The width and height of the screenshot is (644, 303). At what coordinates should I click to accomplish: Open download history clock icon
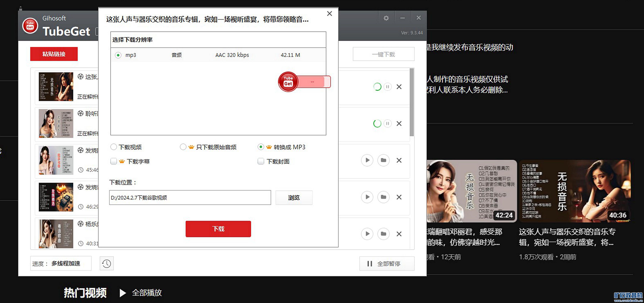(x=106, y=263)
